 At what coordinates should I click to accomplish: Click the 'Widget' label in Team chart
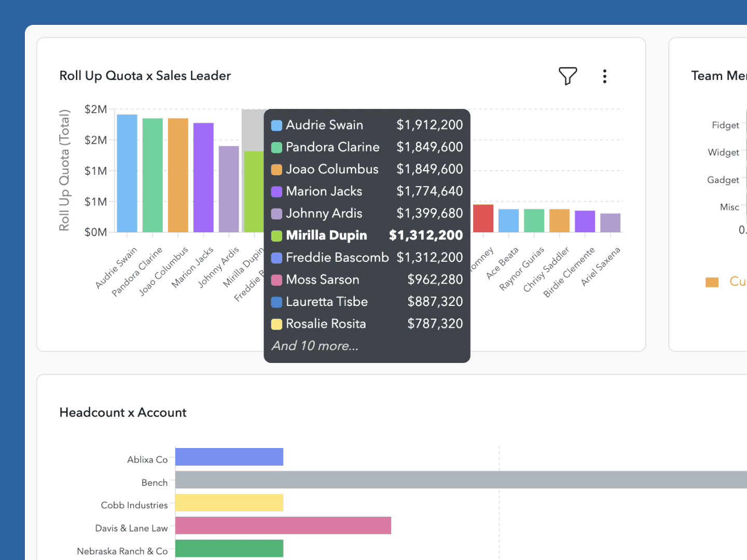(723, 152)
